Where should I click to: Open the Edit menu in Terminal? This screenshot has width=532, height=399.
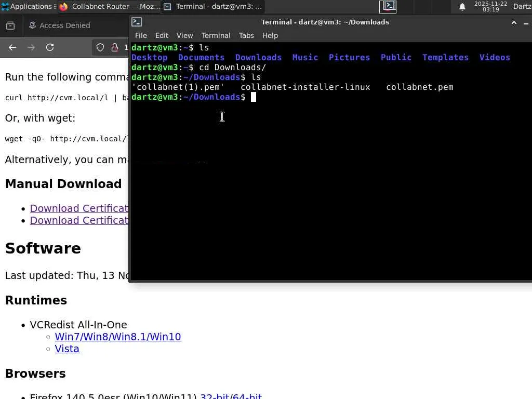162,36
